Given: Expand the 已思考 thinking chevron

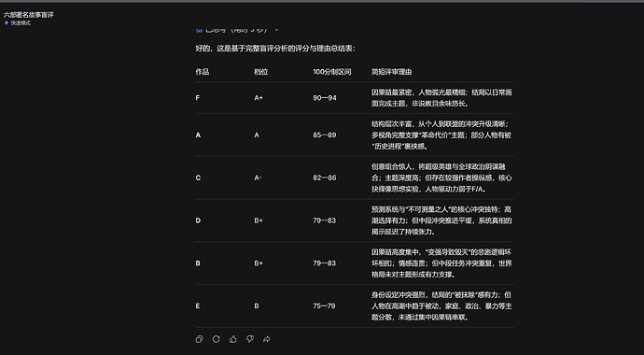Looking at the screenshot, I should pos(276,30).
